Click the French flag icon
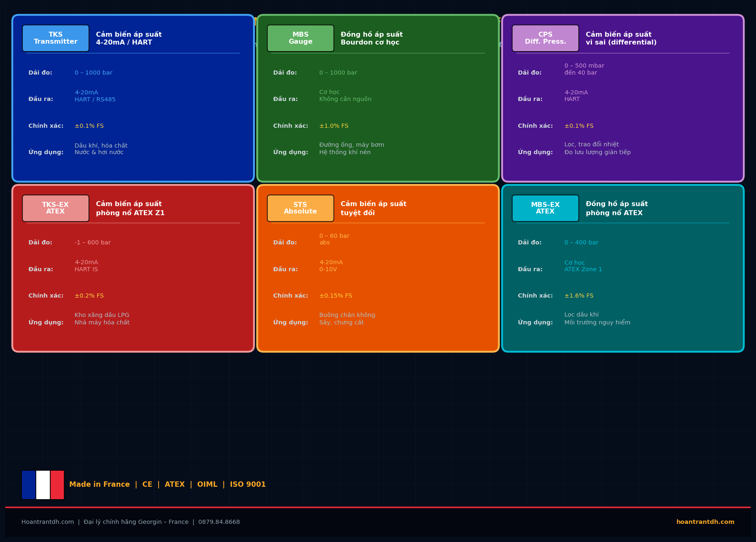 click(43, 485)
